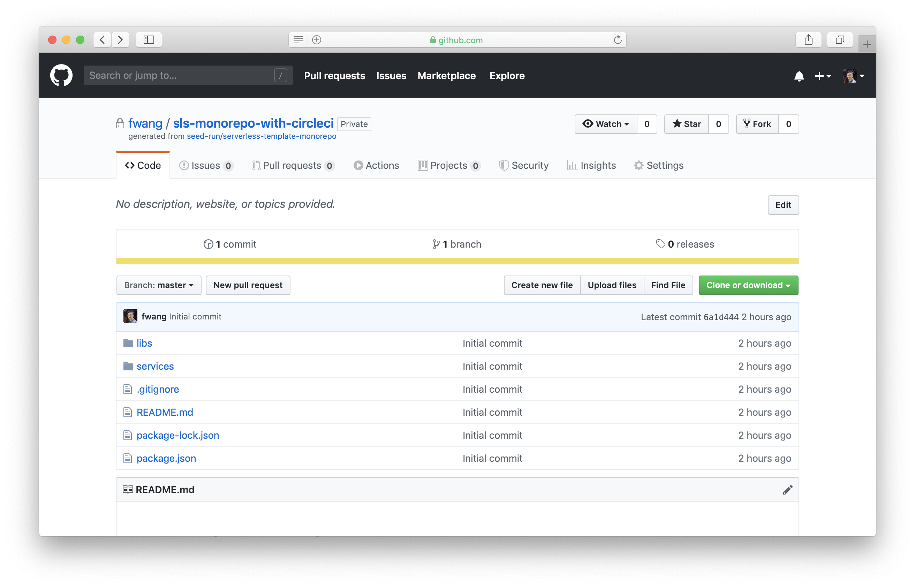Image resolution: width=915 pixels, height=588 pixels.
Task: Click the Reader view icon in address bar
Action: [x=298, y=40]
